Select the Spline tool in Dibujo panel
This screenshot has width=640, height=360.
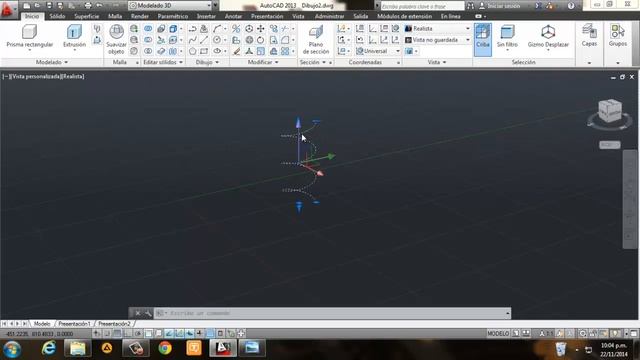(192, 40)
